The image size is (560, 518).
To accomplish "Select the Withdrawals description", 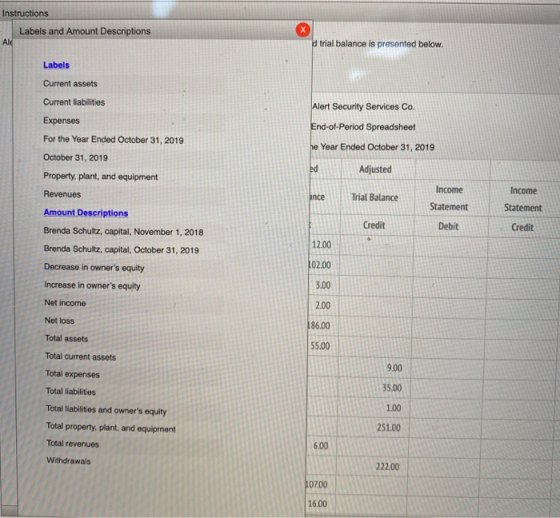I will [x=69, y=460].
